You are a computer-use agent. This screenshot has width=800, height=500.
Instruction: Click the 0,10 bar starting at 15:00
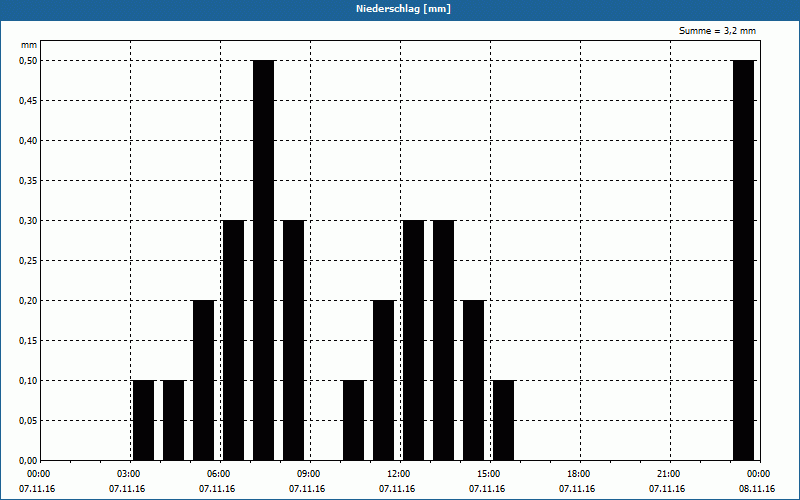click(504, 420)
